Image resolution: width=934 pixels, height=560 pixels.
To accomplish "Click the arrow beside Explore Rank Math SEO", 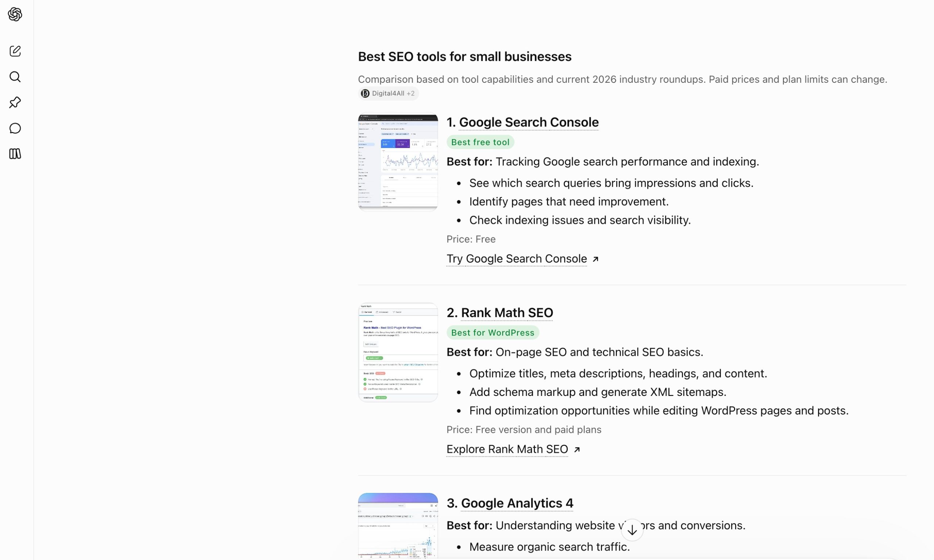I will click(576, 450).
